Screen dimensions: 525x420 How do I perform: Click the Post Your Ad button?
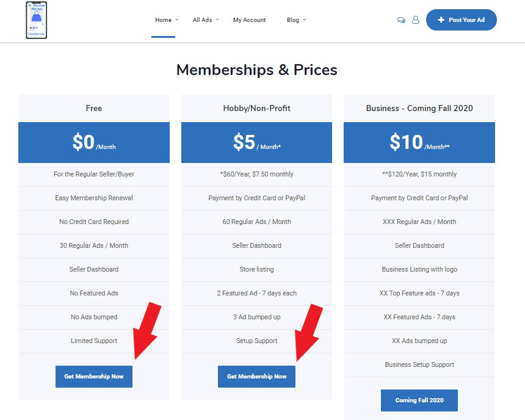click(461, 20)
